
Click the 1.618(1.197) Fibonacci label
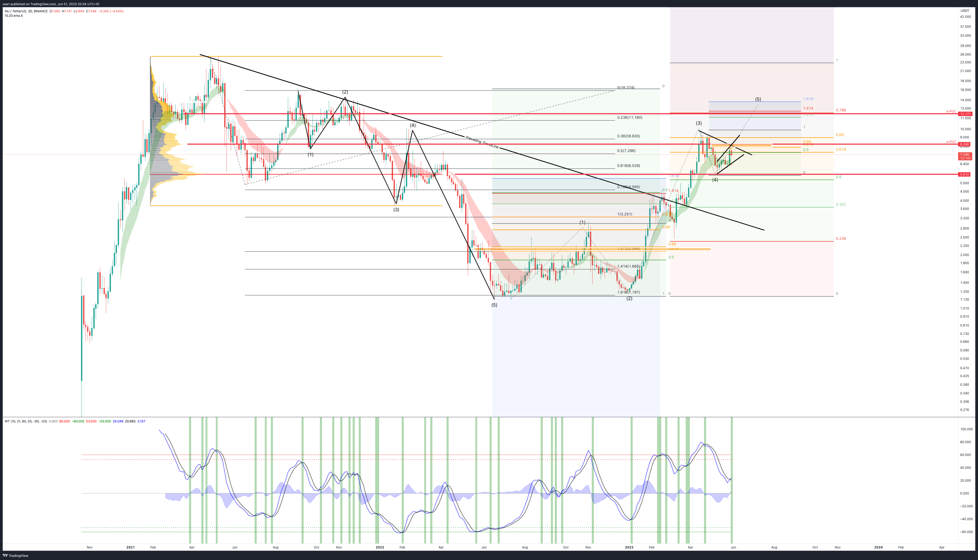628,292
